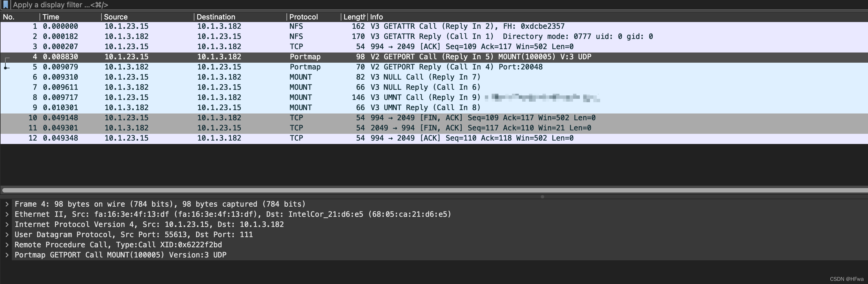The height and width of the screenshot is (284, 868).
Task: Select packet 11 FIN, ACK from 2049
Action: click(434, 128)
